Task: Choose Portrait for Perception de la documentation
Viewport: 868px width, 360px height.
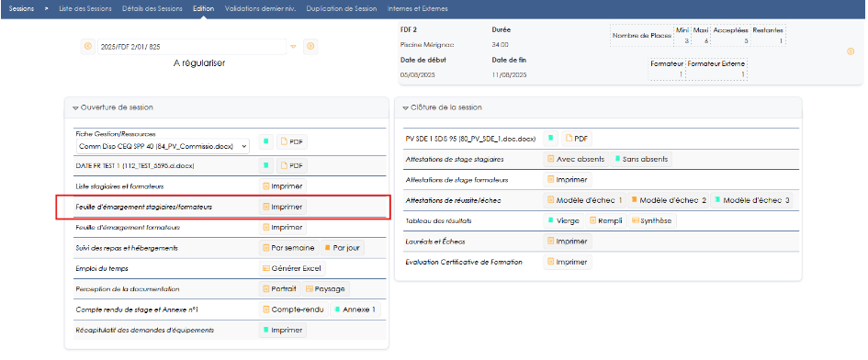Action: (x=279, y=288)
